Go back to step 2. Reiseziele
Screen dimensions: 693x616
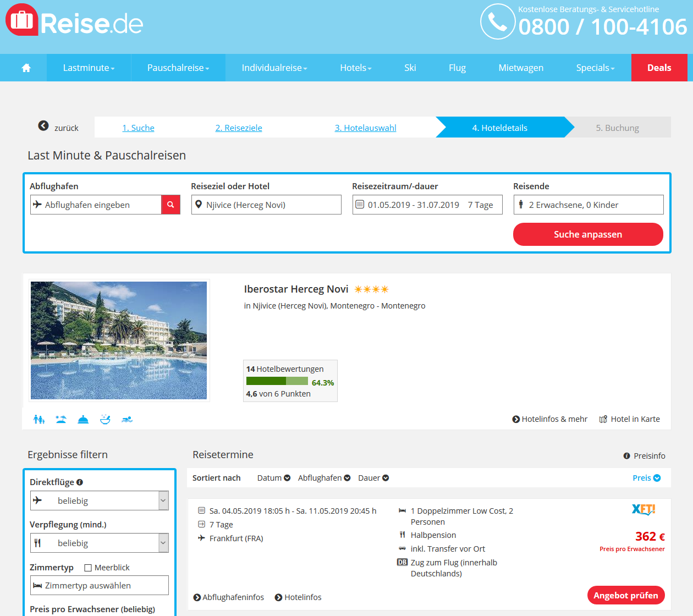(x=239, y=128)
